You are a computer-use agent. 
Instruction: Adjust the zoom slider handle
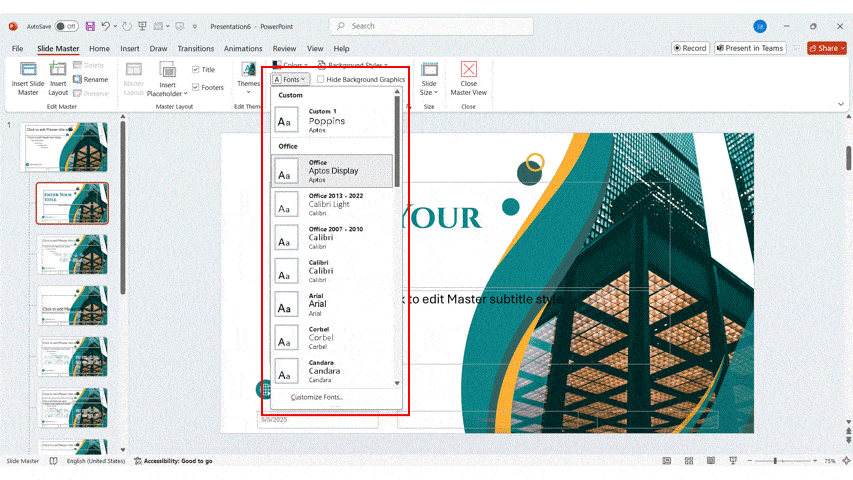[x=775, y=461]
